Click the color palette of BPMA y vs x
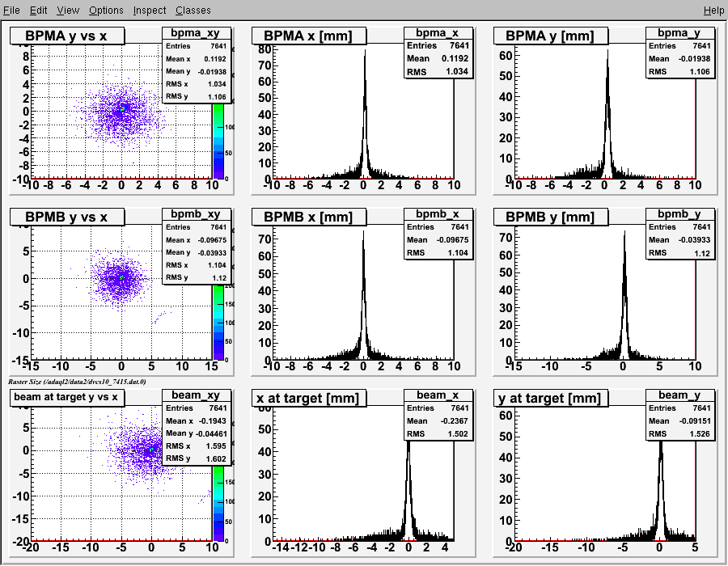 (218, 141)
